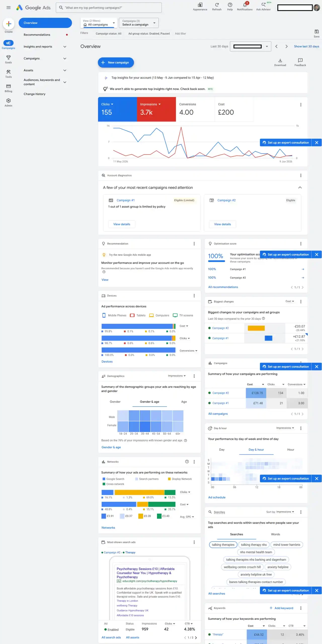
Task: Open Devices card more options
Action: click(x=194, y=296)
